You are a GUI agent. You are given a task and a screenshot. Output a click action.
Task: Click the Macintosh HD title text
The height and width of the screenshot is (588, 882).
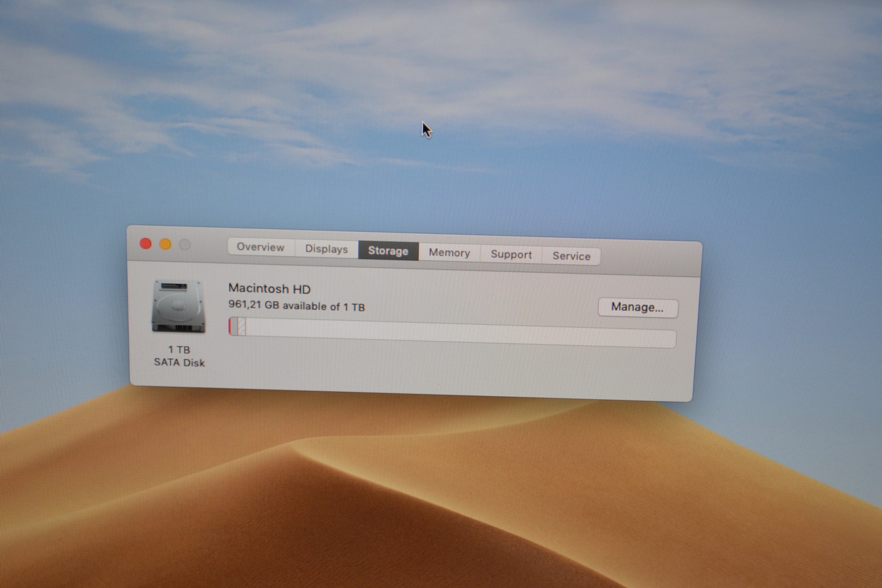point(270,289)
